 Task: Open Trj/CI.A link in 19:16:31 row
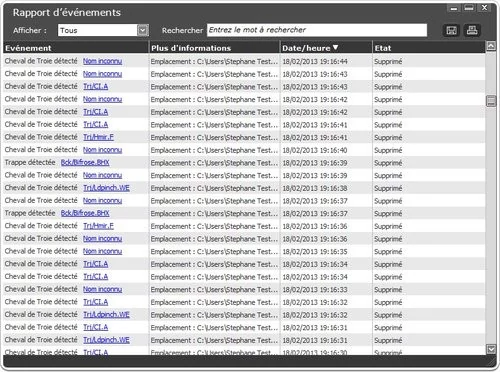pos(96,327)
